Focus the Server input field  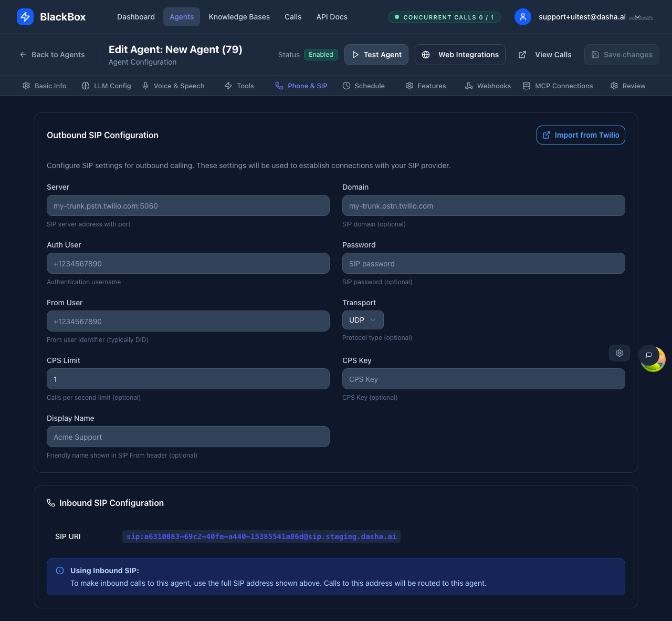188,205
